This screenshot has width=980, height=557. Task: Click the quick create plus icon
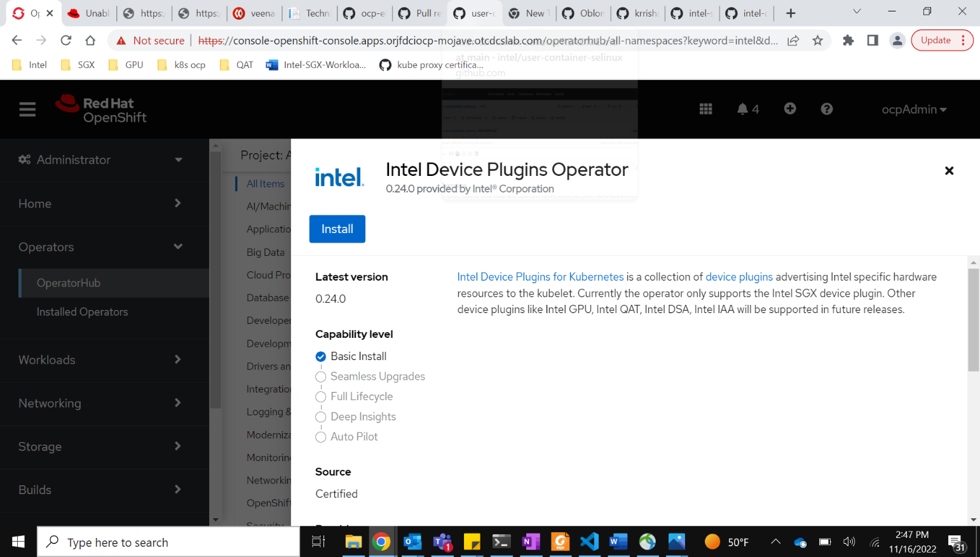click(790, 109)
